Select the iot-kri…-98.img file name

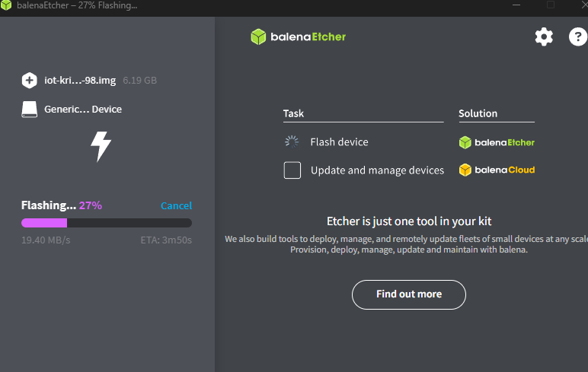pos(80,80)
